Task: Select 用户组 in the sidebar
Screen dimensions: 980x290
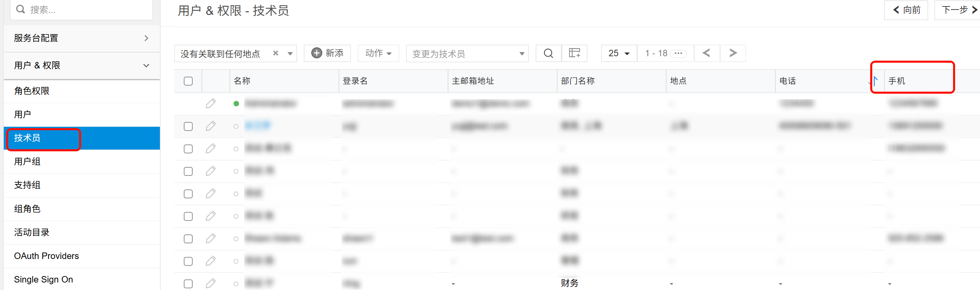Action: tap(27, 162)
